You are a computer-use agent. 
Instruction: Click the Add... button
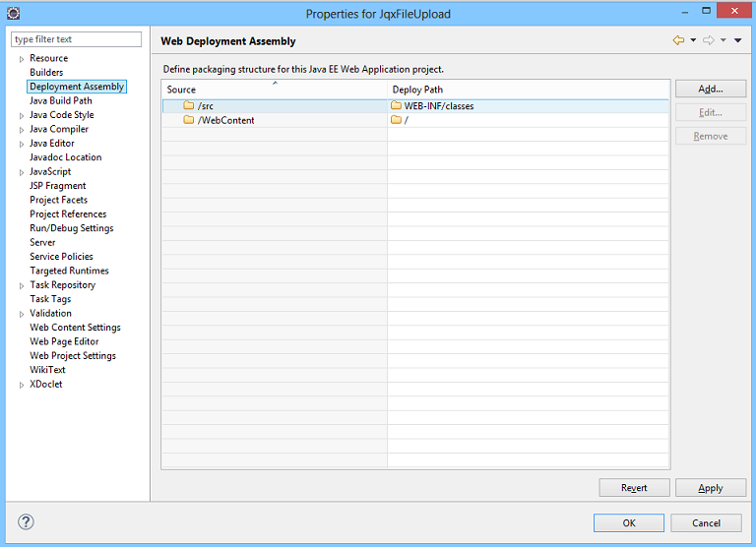point(711,89)
